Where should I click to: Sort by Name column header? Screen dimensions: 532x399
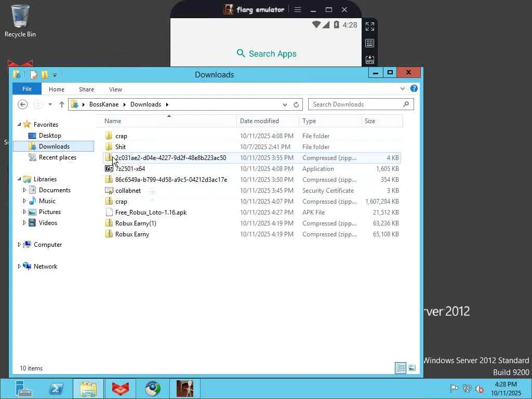tap(166, 121)
